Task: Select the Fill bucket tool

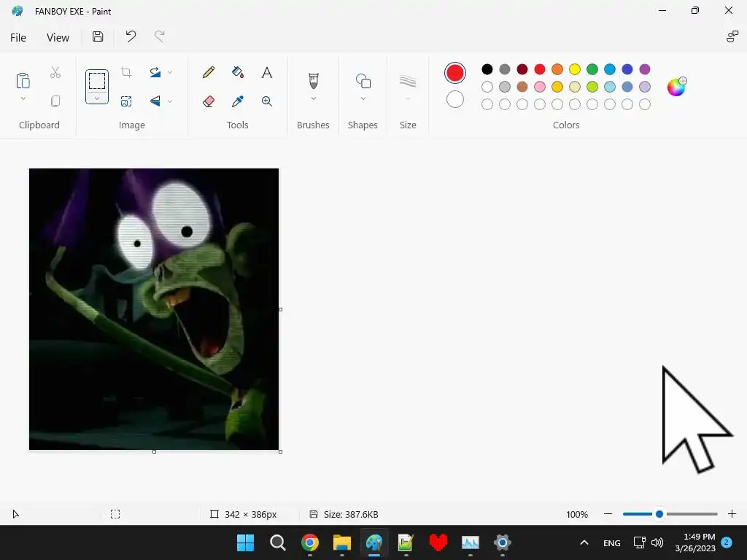Action: tap(237, 72)
